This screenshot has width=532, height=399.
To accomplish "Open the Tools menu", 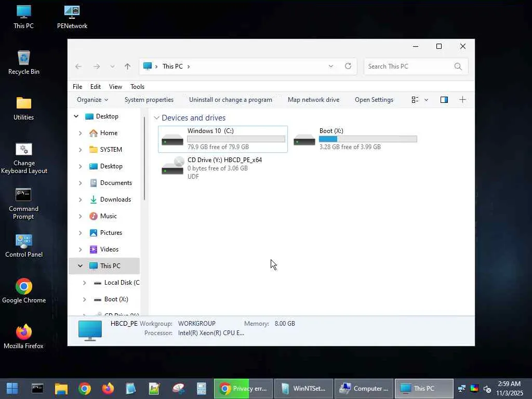I will (x=137, y=87).
